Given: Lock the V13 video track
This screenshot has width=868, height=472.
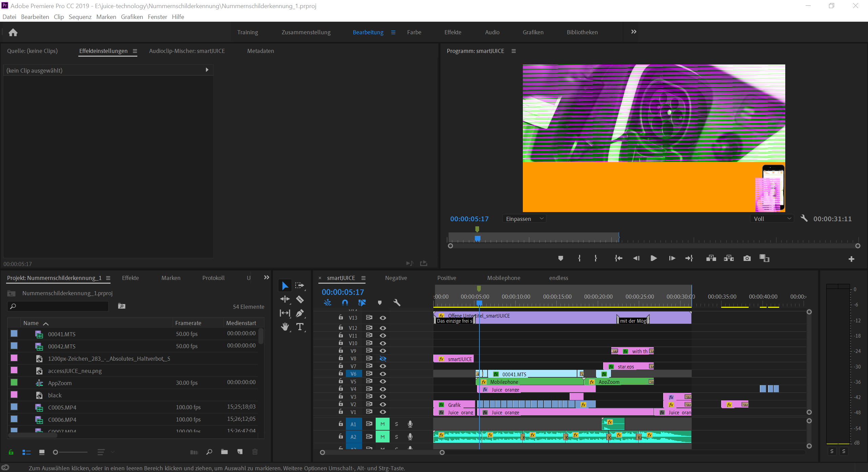Looking at the screenshot, I should (340, 318).
